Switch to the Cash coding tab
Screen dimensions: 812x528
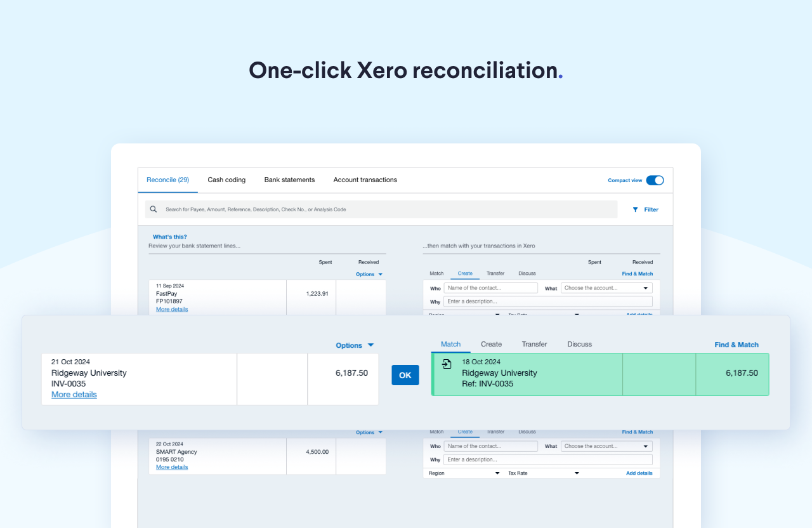pyautogui.click(x=226, y=180)
